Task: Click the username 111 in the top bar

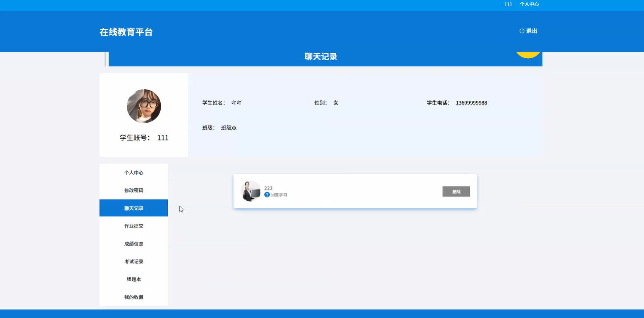Action: click(x=508, y=4)
